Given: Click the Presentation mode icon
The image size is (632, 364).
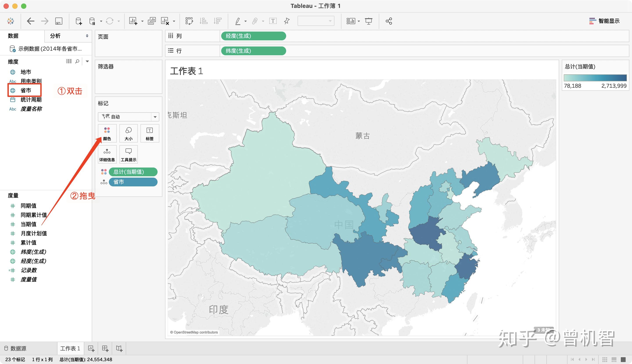Looking at the screenshot, I should (368, 21).
